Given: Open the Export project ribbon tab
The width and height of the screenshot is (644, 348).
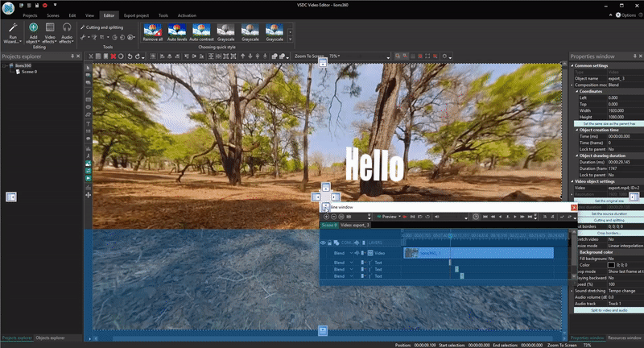Looking at the screenshot, I should tap(136, 15).
